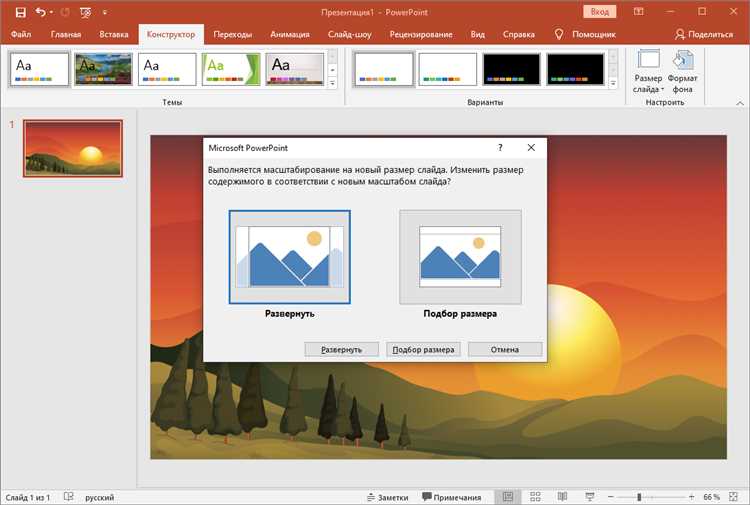Viewport: 750px width, 505px height.
Task: Collapse the ribbon with the chevron
Action: click(740, 103)
